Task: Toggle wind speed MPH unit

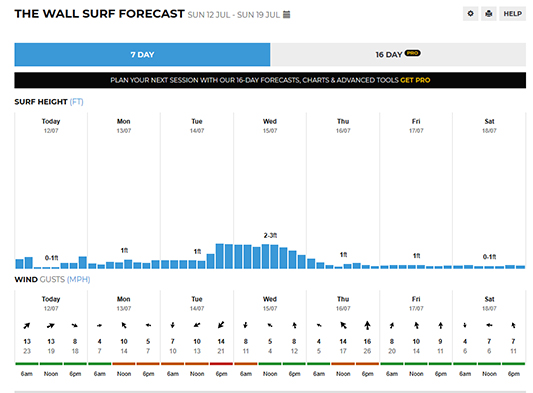Action: 79,279
